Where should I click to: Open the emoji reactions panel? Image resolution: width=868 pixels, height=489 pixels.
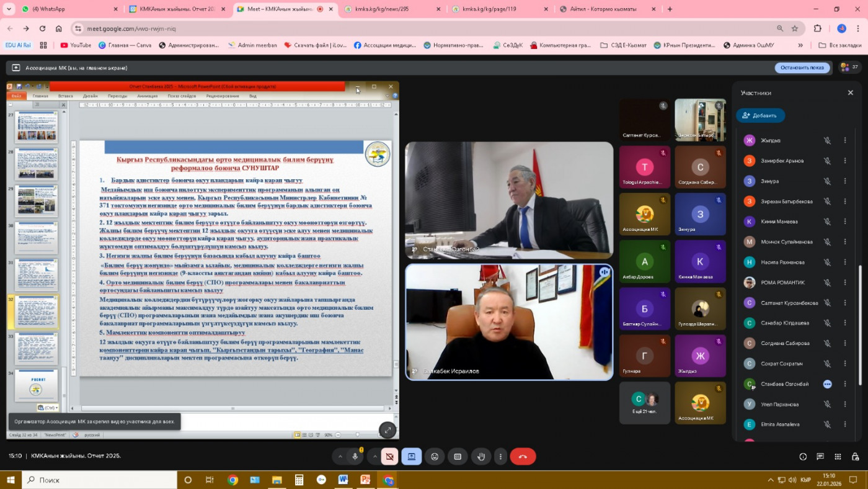point(435,457)
